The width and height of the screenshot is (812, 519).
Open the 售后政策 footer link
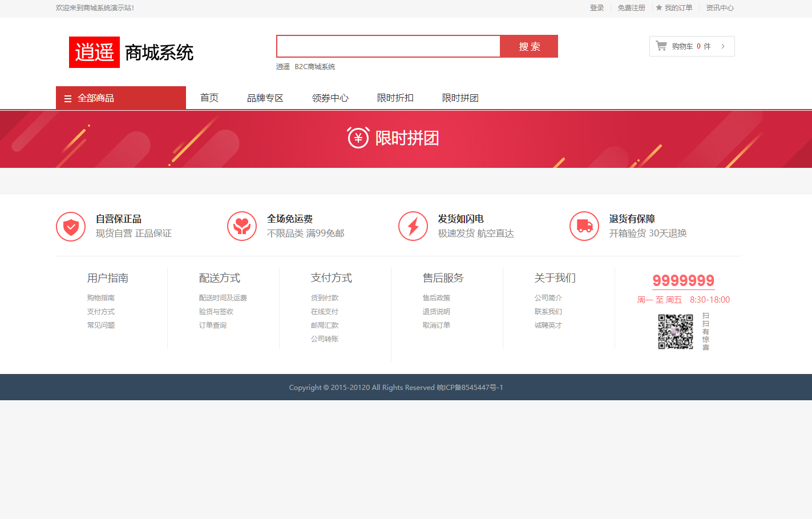pos(437,298)
